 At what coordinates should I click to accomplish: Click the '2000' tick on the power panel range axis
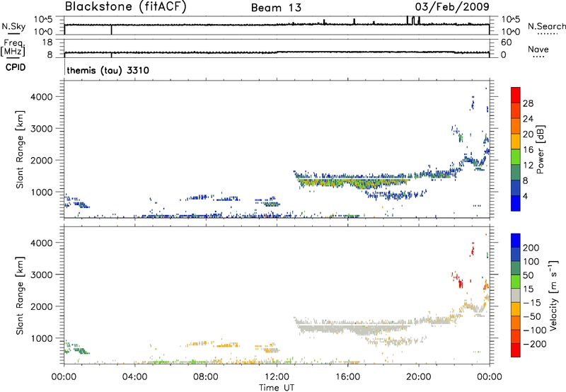pos(41,160)
